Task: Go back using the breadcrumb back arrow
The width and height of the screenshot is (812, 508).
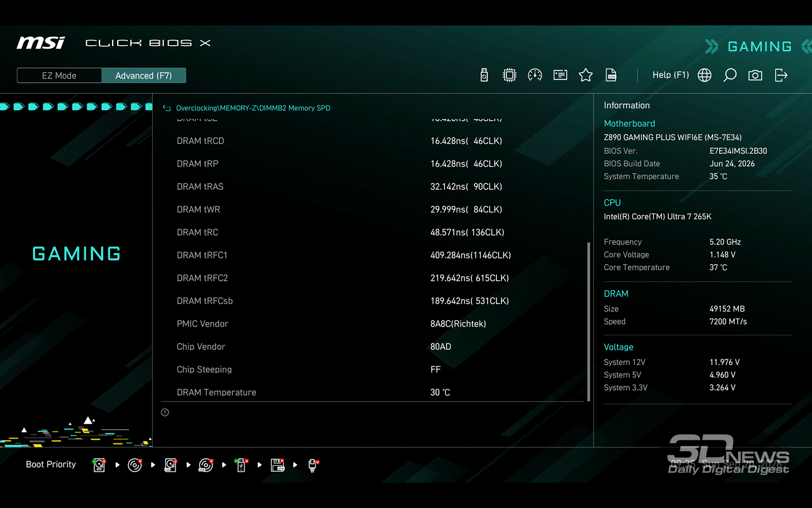Action: point(166,108)
